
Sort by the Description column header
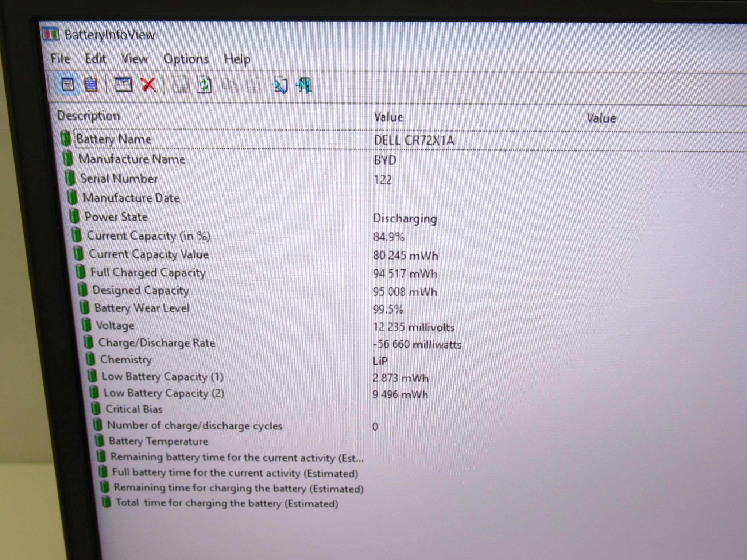(x=88, y=116)
